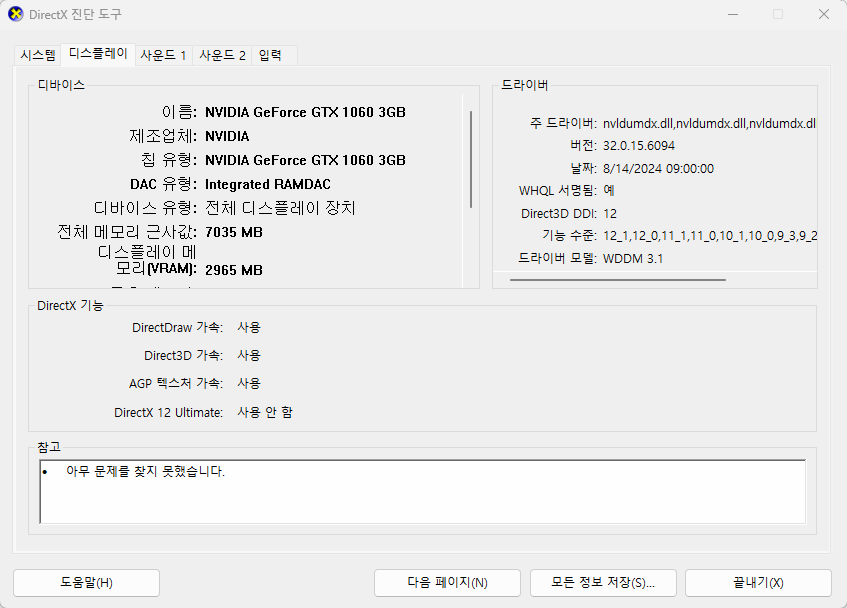This screenshot has width=847, height=608.
Task: Click the 도움말(H) button
Action: [86, 583]
